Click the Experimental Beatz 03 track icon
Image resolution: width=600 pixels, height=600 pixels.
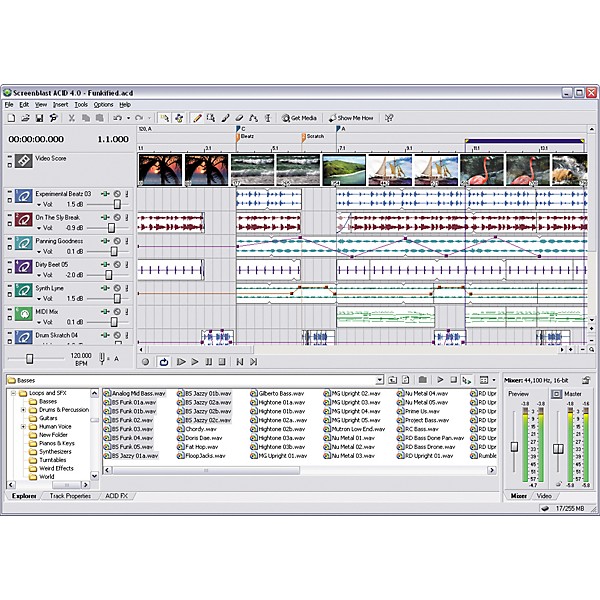pyautogui.click(x=24, y=196)
